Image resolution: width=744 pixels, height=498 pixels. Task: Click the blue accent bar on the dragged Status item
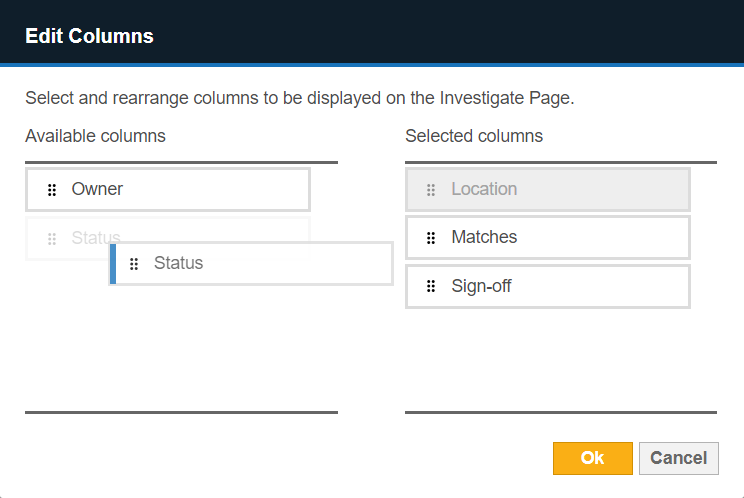[x=113, y=264]
